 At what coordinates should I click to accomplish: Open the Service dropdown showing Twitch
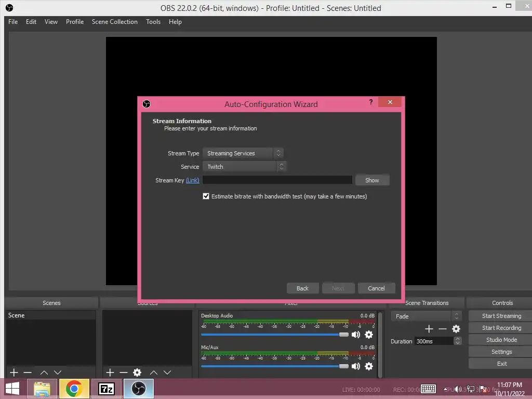tap(244, 167)
